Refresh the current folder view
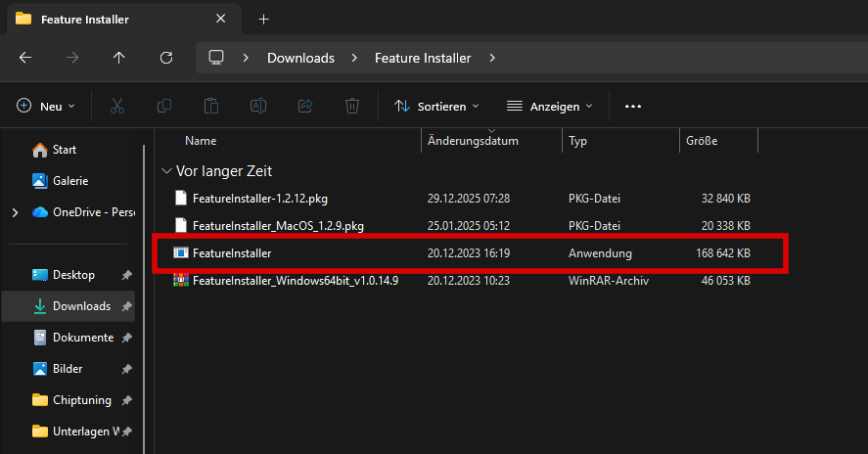868x454 pixels. (166, 58)
